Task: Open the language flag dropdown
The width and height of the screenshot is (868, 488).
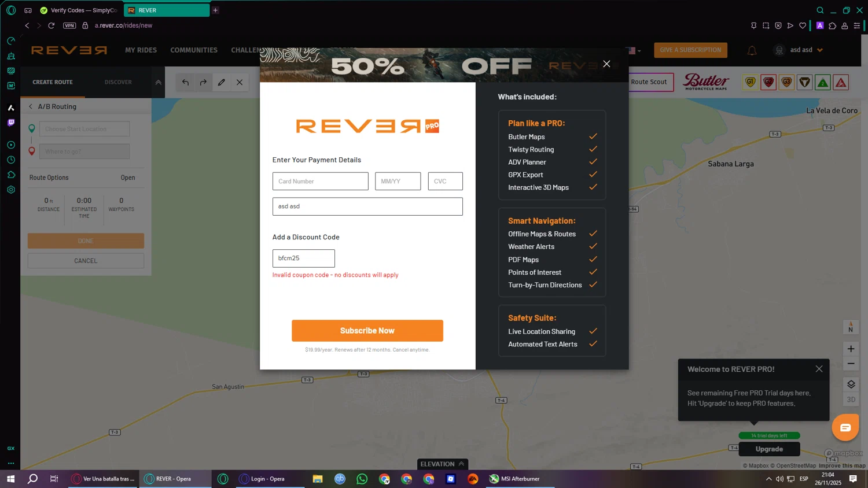Action: (x=635, y=50)
